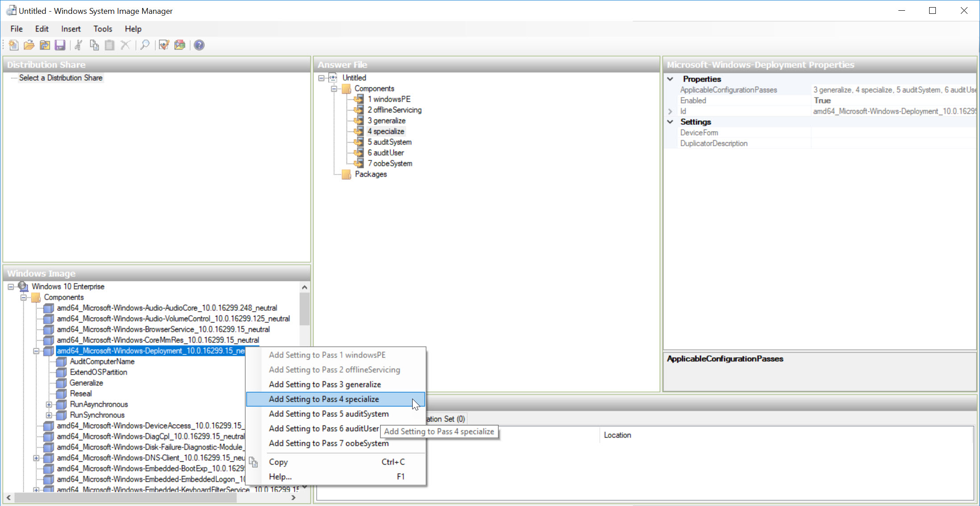The width and height of the screenshot is (980, 506).
Task: Click the New Answer File toolbar icon
Action: click(x=13, y=45)
